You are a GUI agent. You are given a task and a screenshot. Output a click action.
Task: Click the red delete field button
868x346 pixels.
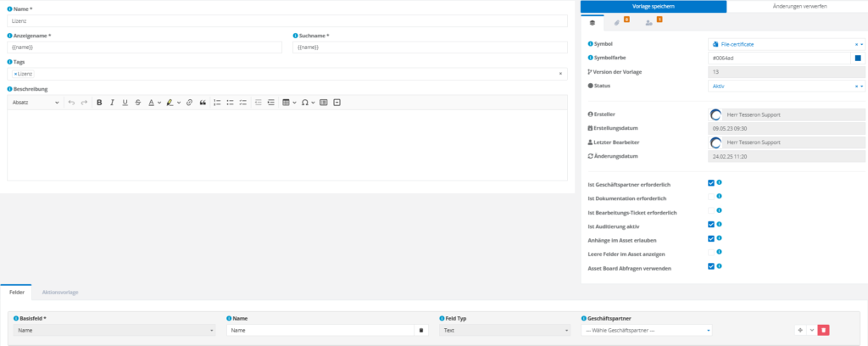[823, 330]
